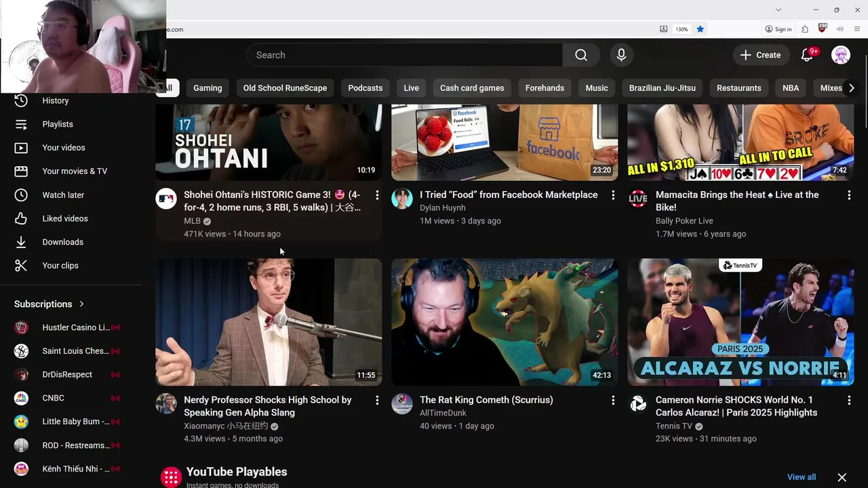Click the browser Sign in button
The height and width of the screenshot is (488, 868).
[778, 29]
